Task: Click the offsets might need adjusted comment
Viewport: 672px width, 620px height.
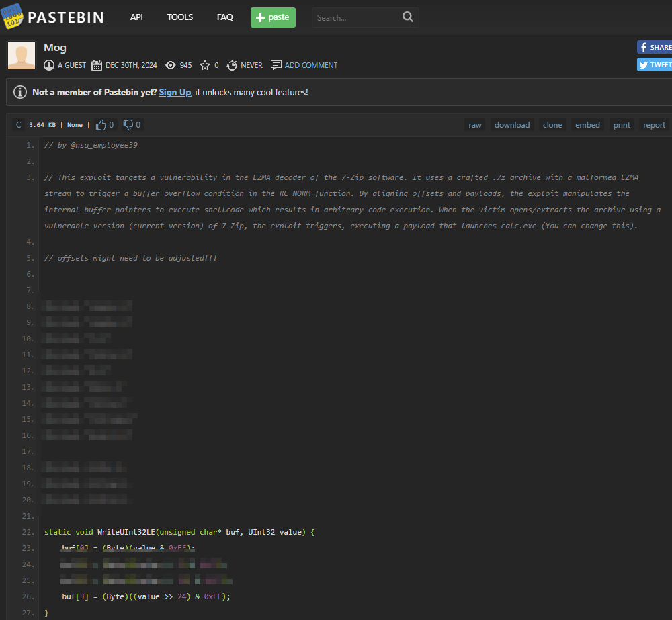Action: tap(131, 258)
